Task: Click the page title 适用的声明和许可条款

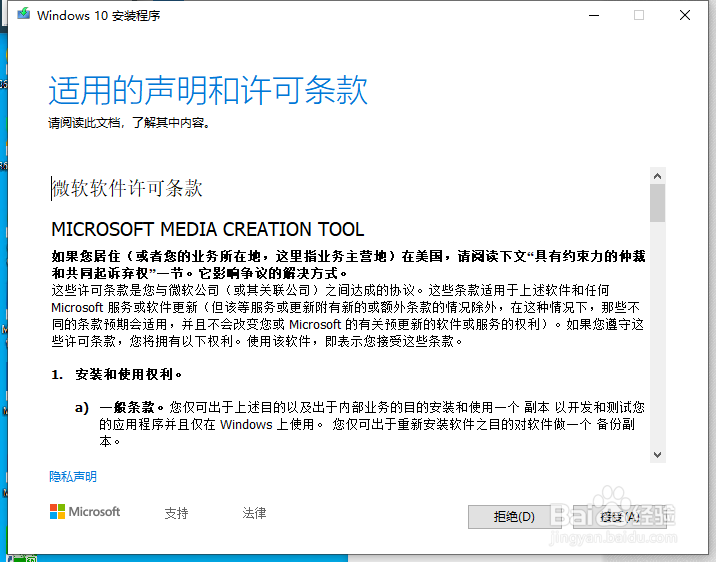Action: 208,90
